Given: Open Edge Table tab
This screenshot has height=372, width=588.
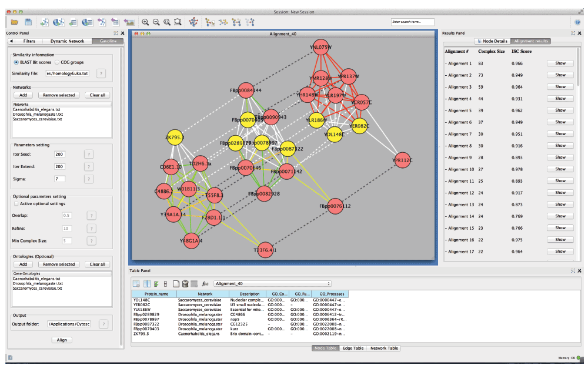Looking at the screenshot, I should coord(353,348).
